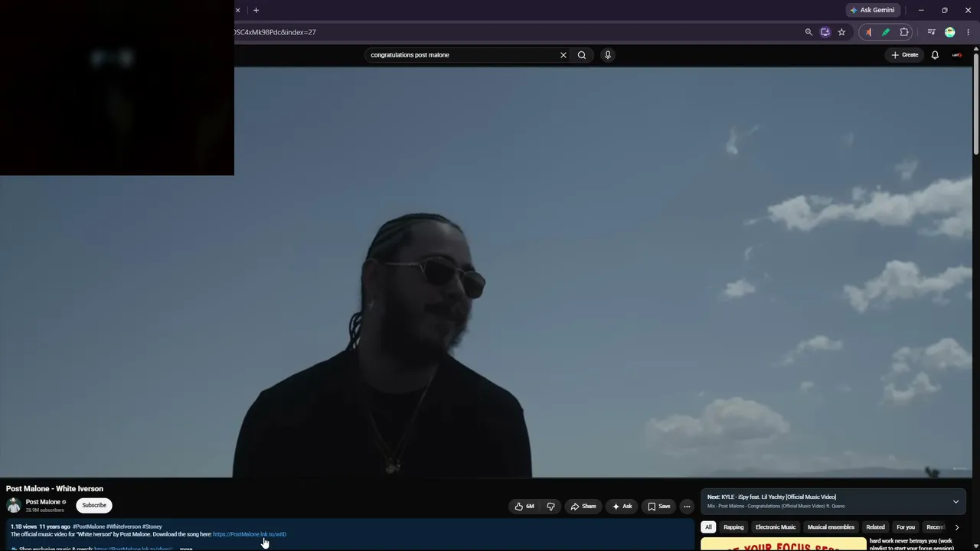The image size is (980, 551).
Task: Click the install app icon in address bar
Action: click(x=825, y=32)
